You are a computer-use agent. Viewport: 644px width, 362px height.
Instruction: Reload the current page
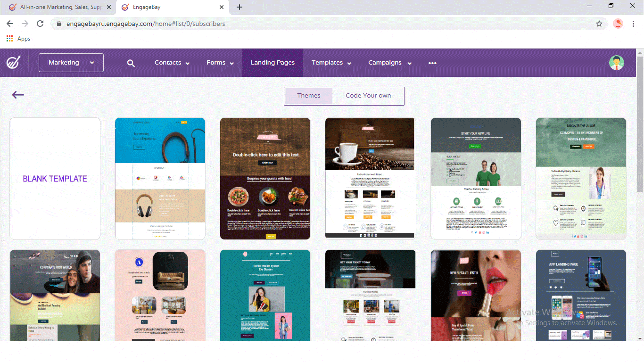[x=40, y=23]
